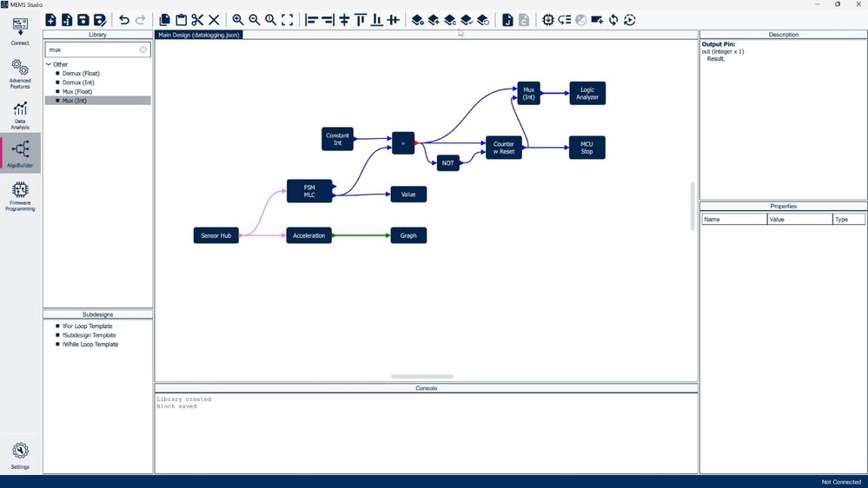This screenshot has width=868, height=488.
Task: Clear the library search text
Action: click(142, 49)
